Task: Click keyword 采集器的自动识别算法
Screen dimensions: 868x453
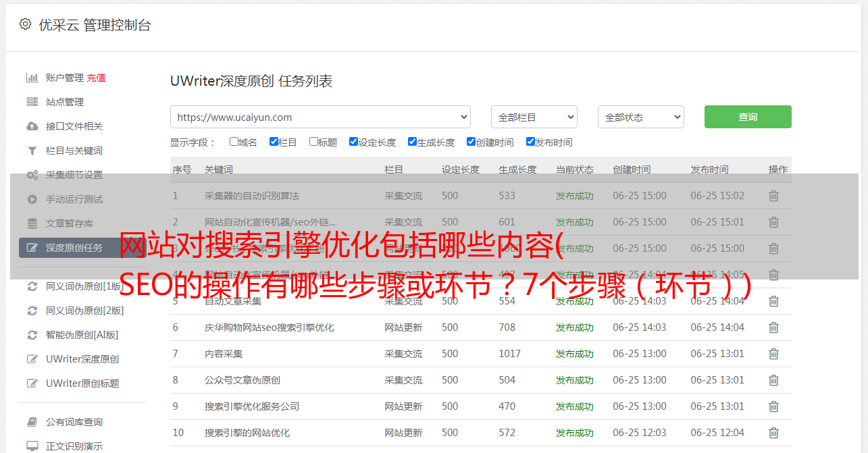Action: tap(252, 196)
